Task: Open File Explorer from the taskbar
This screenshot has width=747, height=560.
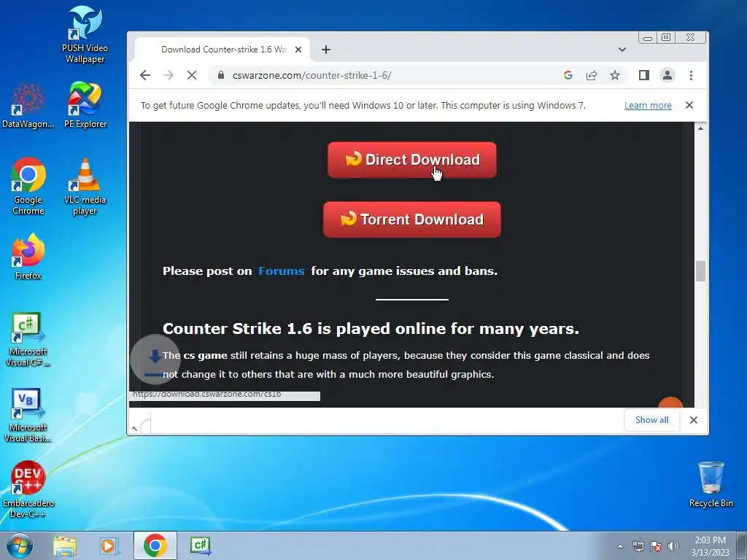Action: point(65,545)
